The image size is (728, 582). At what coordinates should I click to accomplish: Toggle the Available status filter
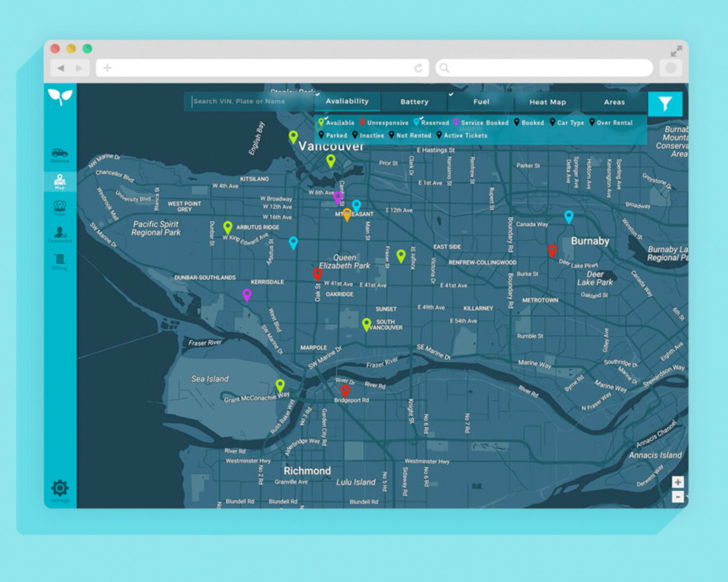coord(336,123)
